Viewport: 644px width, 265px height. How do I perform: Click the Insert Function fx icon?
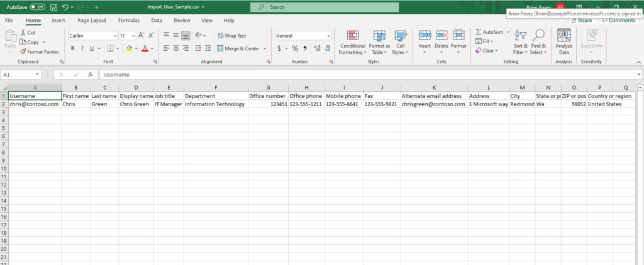pyautogui.click(x=90, y=75)
